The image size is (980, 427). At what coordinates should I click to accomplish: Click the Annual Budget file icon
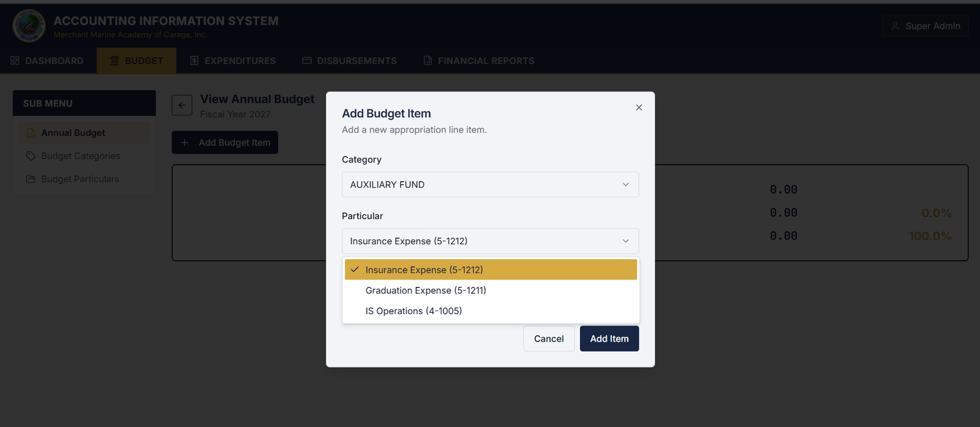pyautogui.click(x=31, y=133)
